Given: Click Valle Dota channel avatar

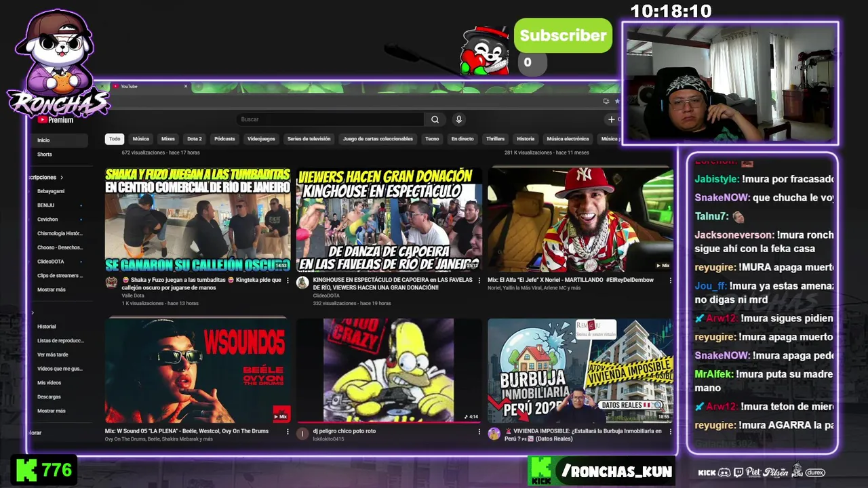Looking at the screenshot, I should 111,283.
